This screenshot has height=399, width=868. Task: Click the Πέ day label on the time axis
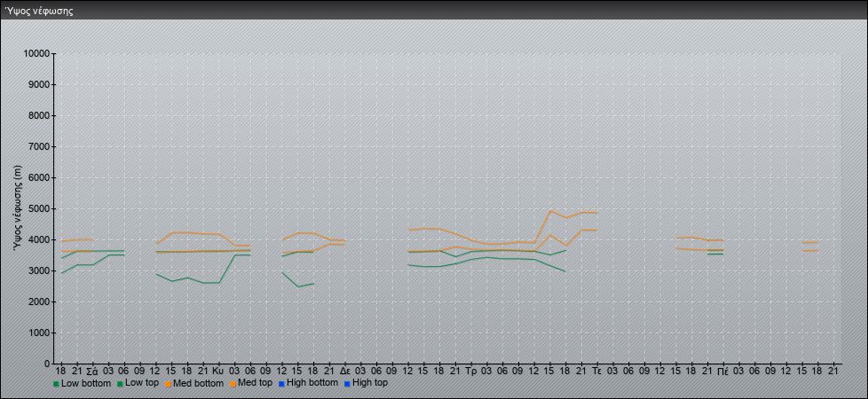point(723,371)
